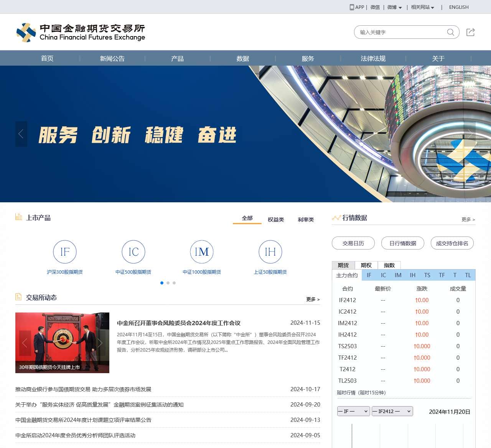The image size is (491, 448).
Task: Expand the 微博 dropdown
Action: coord(395,7)
